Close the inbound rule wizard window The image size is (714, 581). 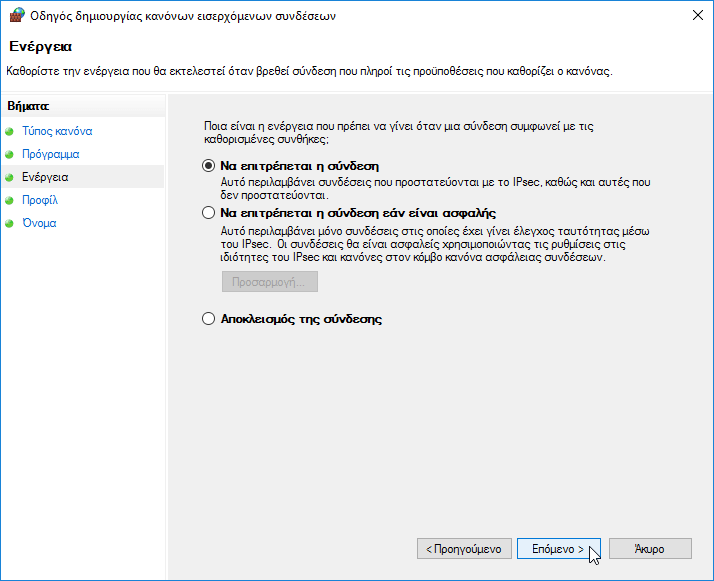(x=698, y=15)
